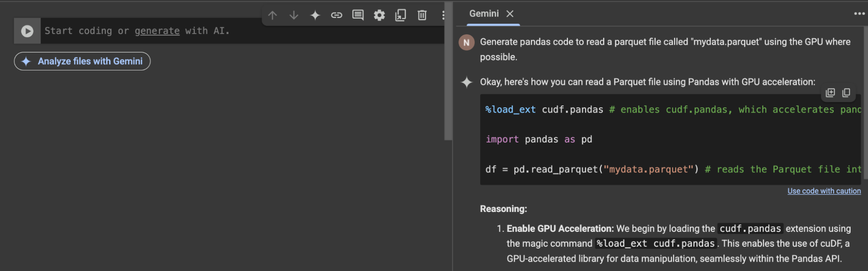Click the pd.read_parquet code line
Screen dimensions: 868x271
[x=673, y=169]
